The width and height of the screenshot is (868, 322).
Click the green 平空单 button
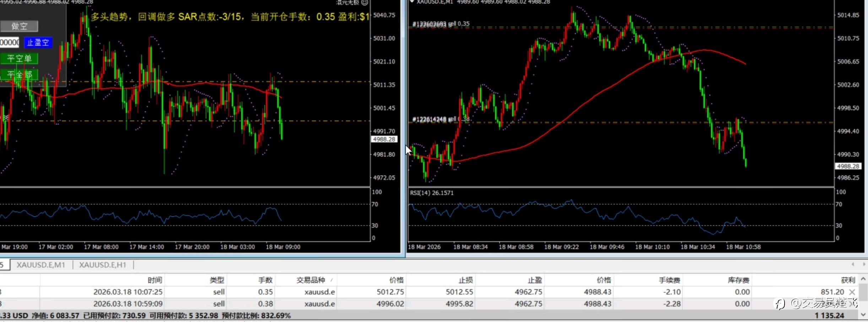click(x=19, y=58)
